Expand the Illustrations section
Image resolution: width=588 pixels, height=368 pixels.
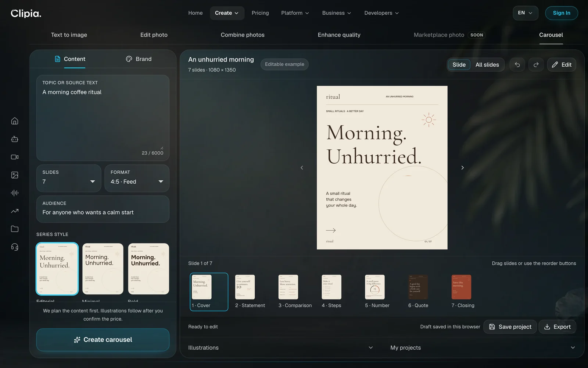tap(281, 348)
